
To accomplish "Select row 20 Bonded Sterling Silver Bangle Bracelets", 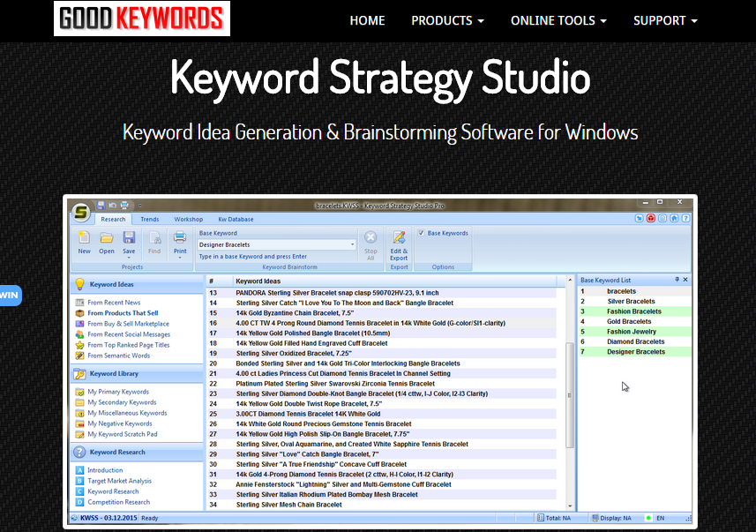I will click(382, 363).
